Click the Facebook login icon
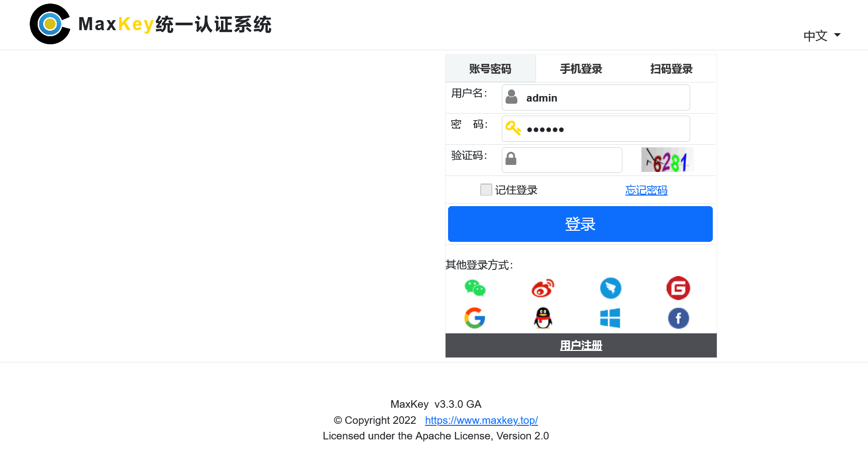868x455 pixels. (x=678, y=318)
